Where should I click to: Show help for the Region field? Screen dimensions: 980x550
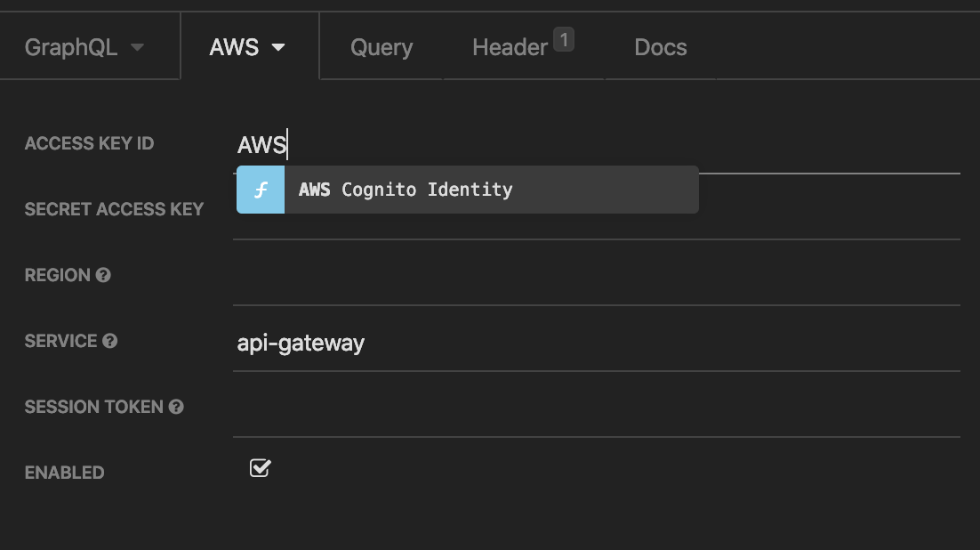click(x=103, y=275)
